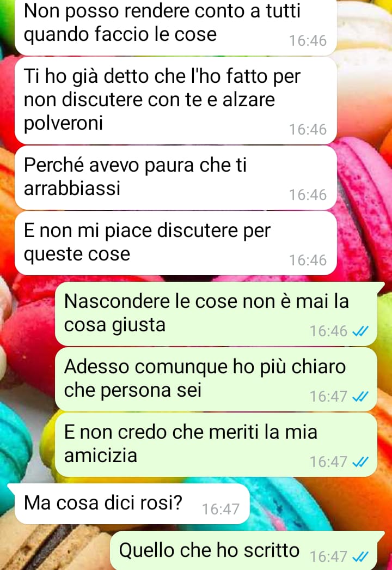Tap blue ticks on 'Quello che ho scritto'

point(360,556)
